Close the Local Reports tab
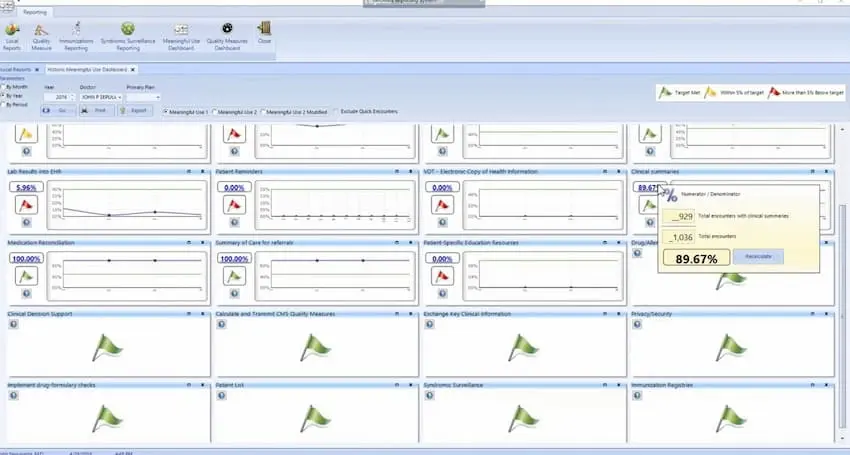 [x=37, y=69]
